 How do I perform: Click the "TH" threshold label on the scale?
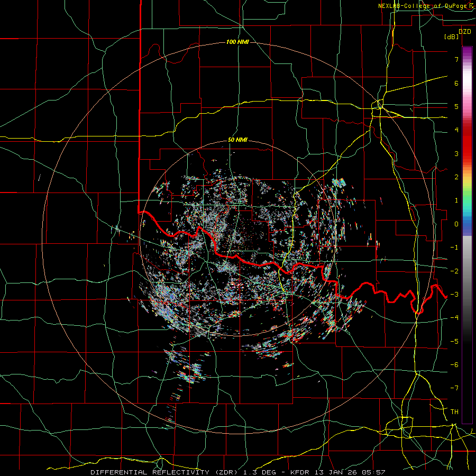pyautogui.click(x=454, y=412)
